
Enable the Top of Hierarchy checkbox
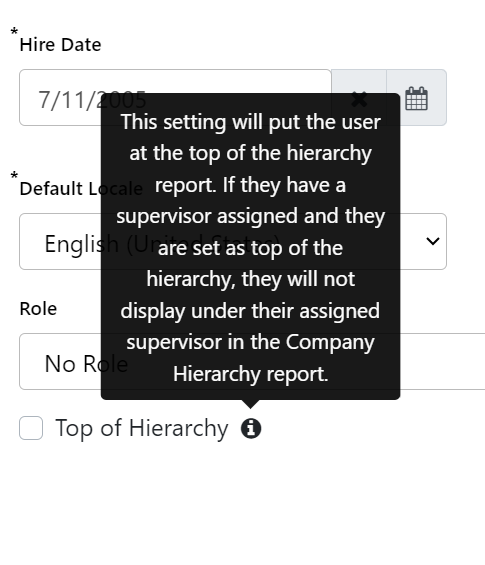pyautogui.click(x=31, y=428)
